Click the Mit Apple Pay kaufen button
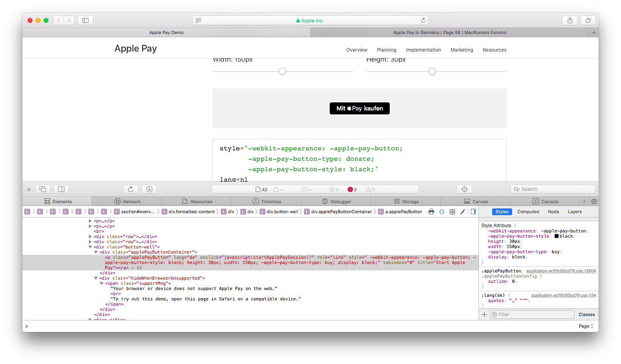The height and width of the screenshot is (364, 621). (359, 108)
